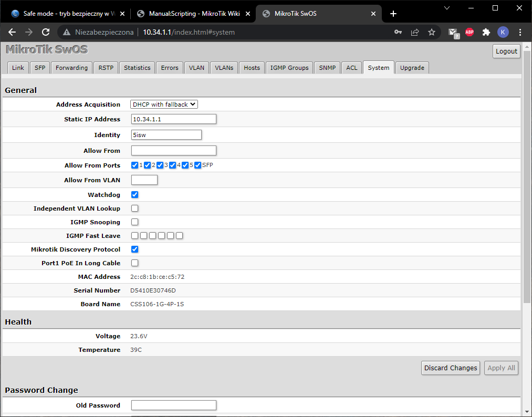
Task: Close the Safe mode tab
Action: coord(122,14)
